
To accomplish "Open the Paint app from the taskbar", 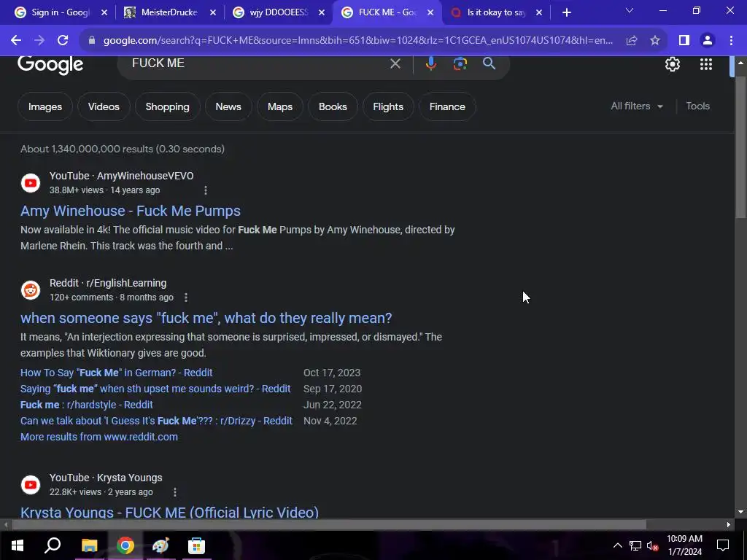I will [x=160, y=545].
